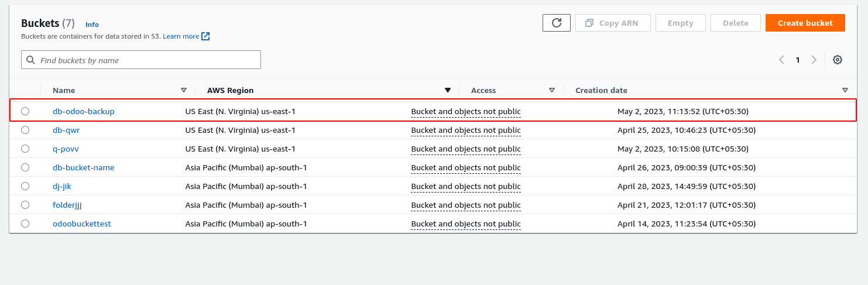Select the odoobuckettest bucket radio button

25,224
